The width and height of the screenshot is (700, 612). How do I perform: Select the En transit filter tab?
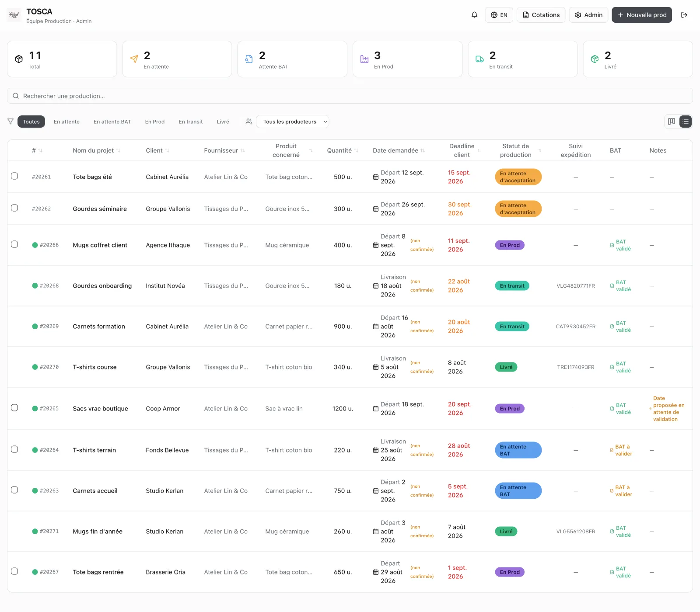click(191, 122)
